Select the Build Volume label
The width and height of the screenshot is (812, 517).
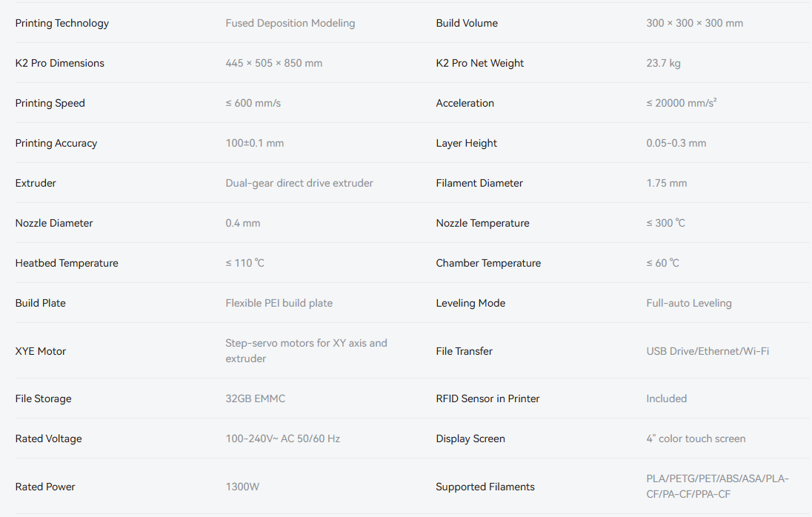click(x=467, y=23)
